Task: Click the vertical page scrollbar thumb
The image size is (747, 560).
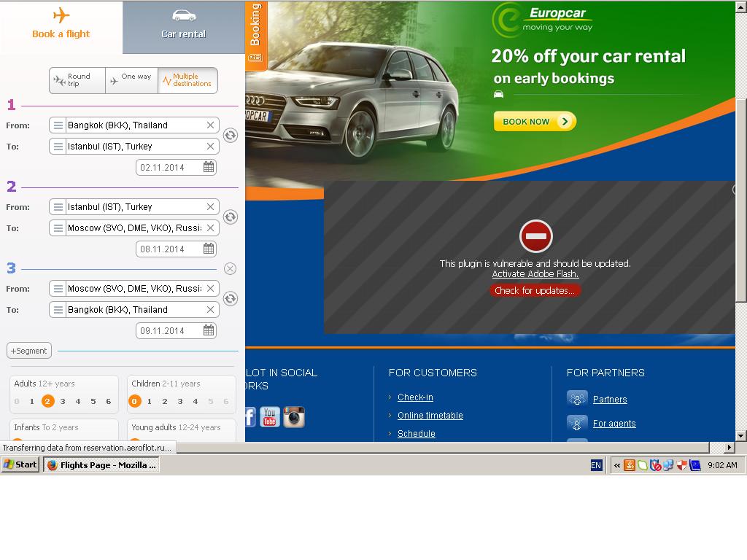Action: [741, 200]
